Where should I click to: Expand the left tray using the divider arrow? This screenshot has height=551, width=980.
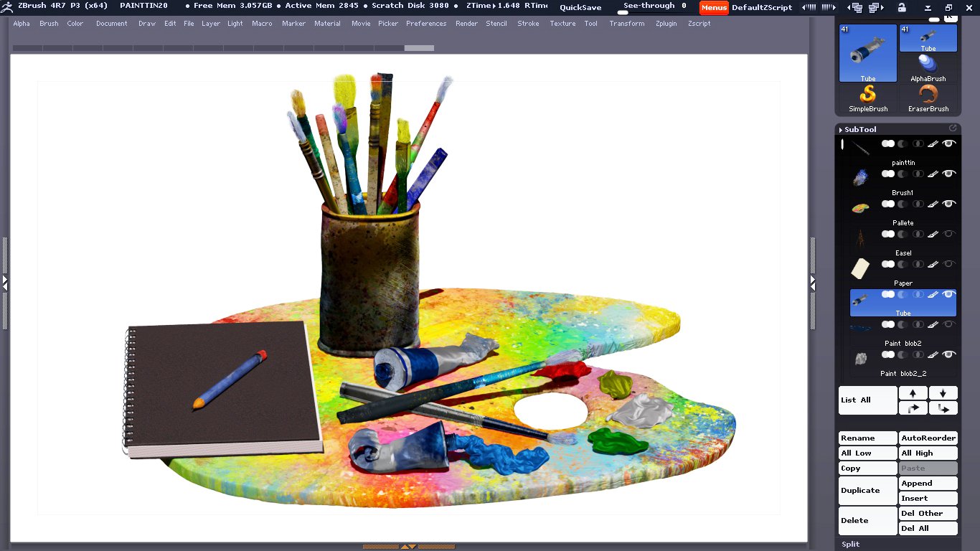pyautogui.click(x=4, y=283)
